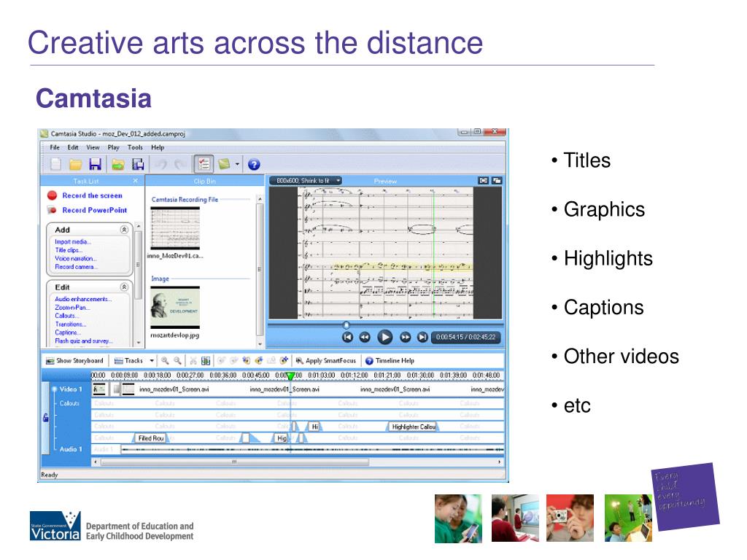Open the View menu

point(93,147)
